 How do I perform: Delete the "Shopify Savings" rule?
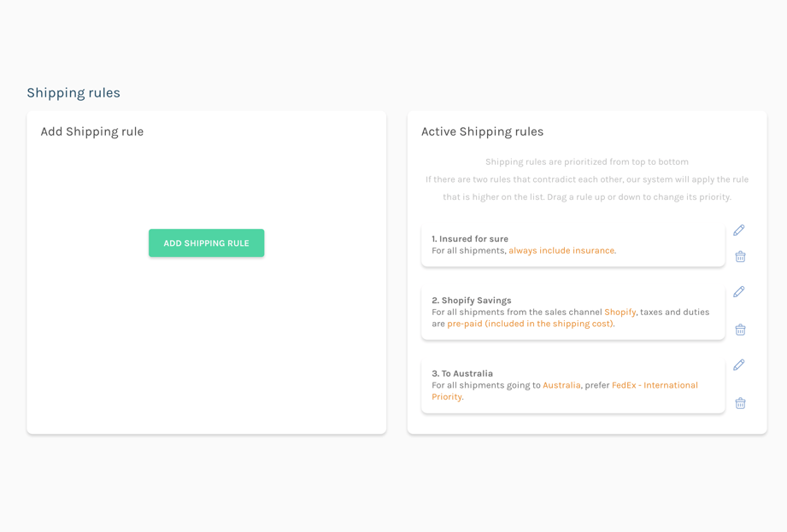[x=740, y=329]
